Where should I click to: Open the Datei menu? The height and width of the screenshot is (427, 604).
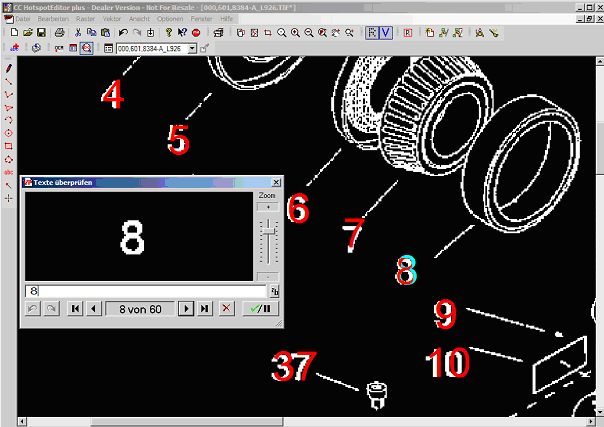(x=23, y=18)
